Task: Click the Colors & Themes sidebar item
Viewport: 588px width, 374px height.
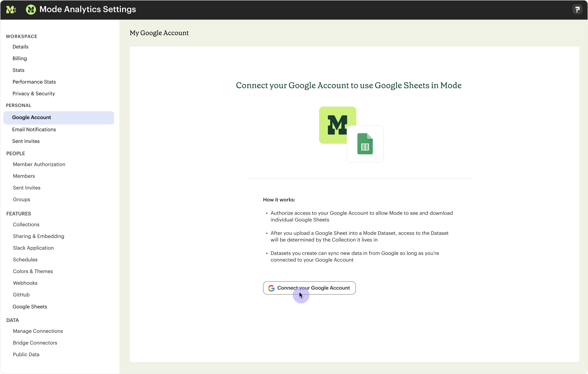Action: coord(33,271)
